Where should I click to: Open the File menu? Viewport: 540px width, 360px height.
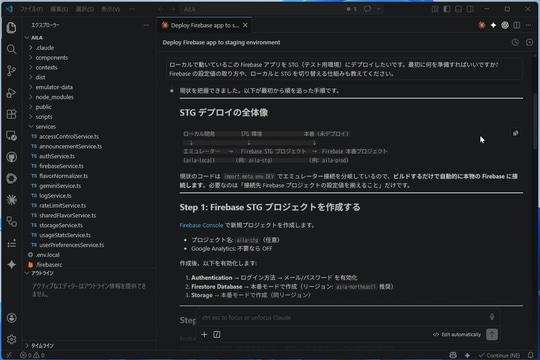coord(31,9)
